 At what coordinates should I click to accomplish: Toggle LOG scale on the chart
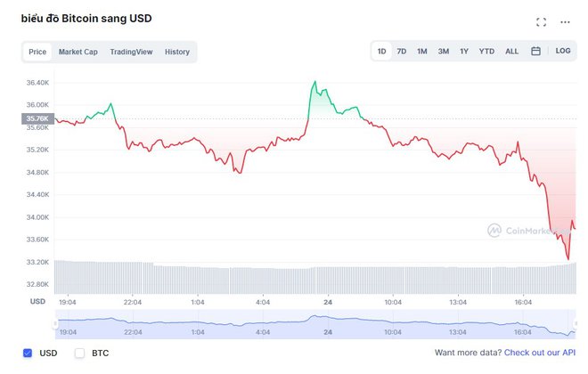tap(563, 52)
